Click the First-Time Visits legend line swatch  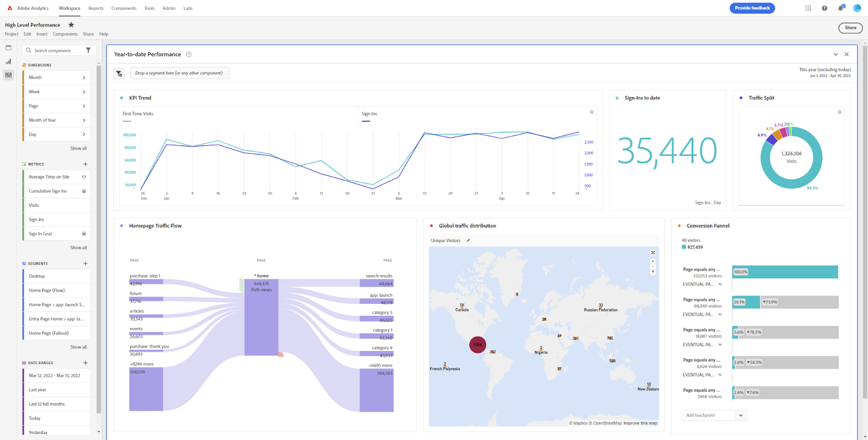pos(127,121)
